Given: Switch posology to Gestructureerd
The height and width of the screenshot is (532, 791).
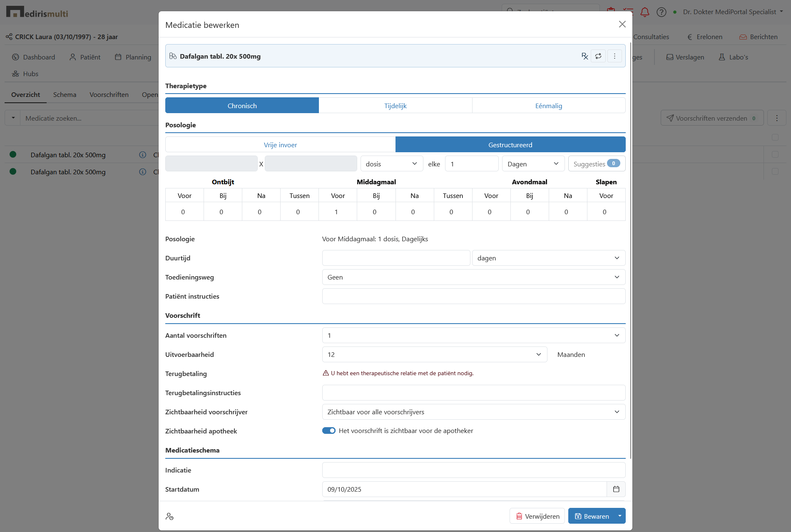Looking at the screenshot, I should coord(510,145).
